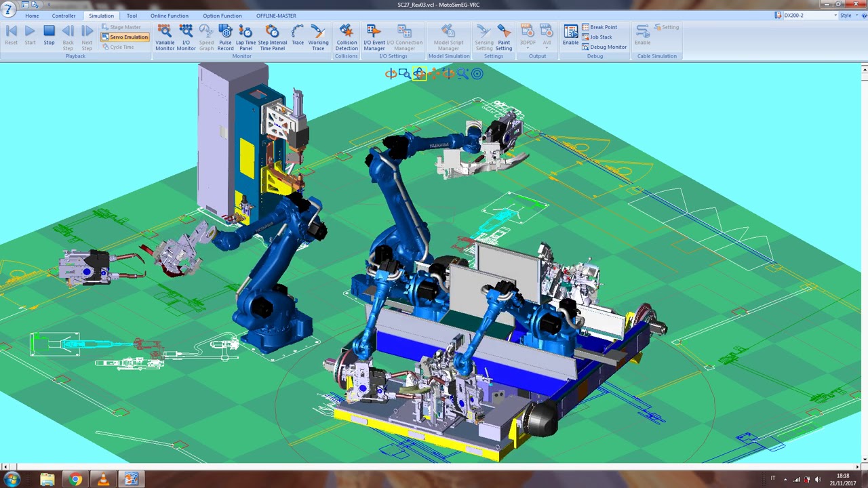
Task: Select the pan view tool
Action: tap(434, 73)
